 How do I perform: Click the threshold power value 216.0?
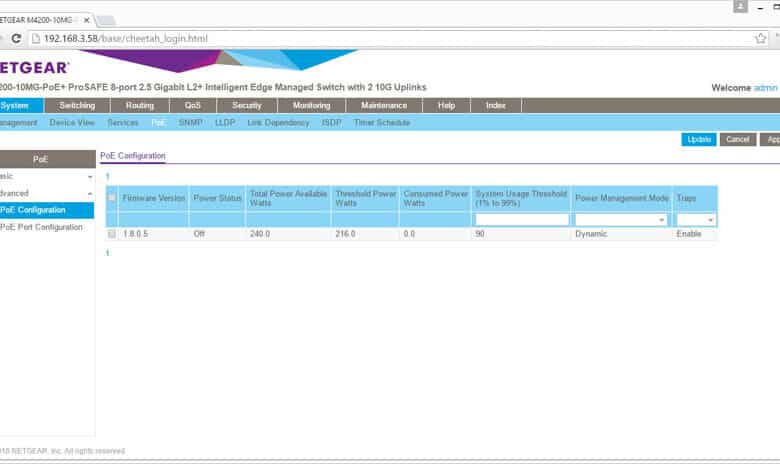click(x=345, y=234)
